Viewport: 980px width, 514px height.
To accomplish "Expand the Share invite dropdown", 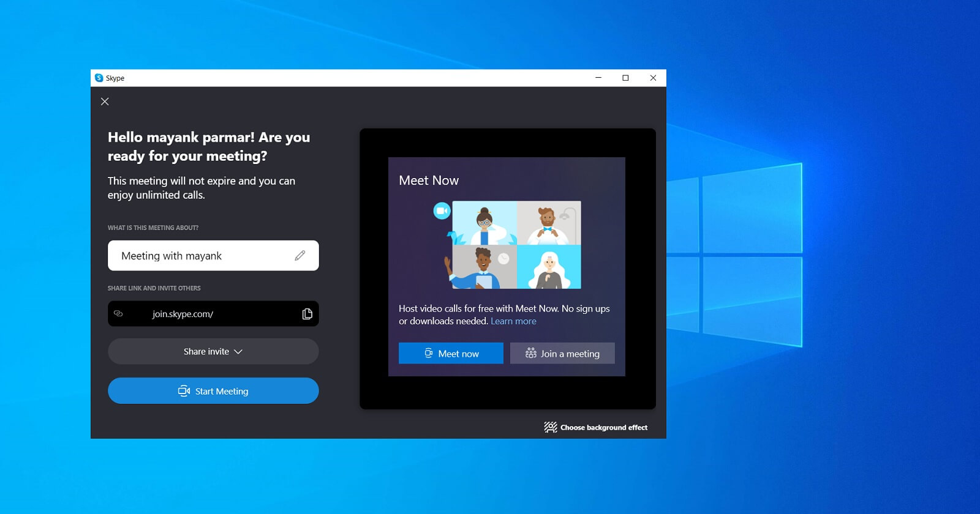I will point(213,351).
